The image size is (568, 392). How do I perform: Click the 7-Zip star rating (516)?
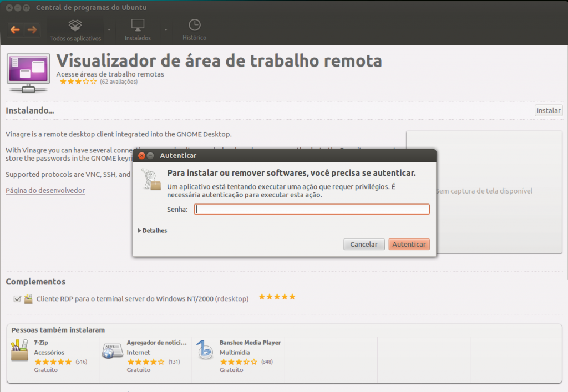coord(53,362)
